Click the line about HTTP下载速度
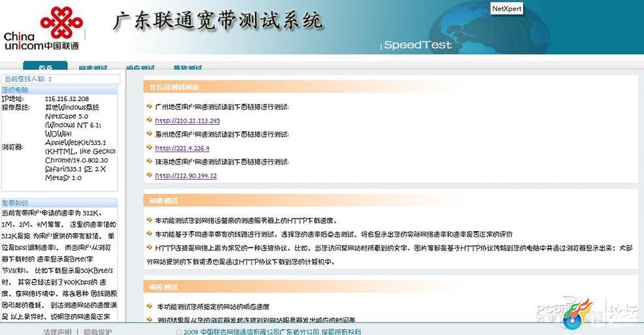Viewport: 644px width, 335px height. click(x=246, y=221)
